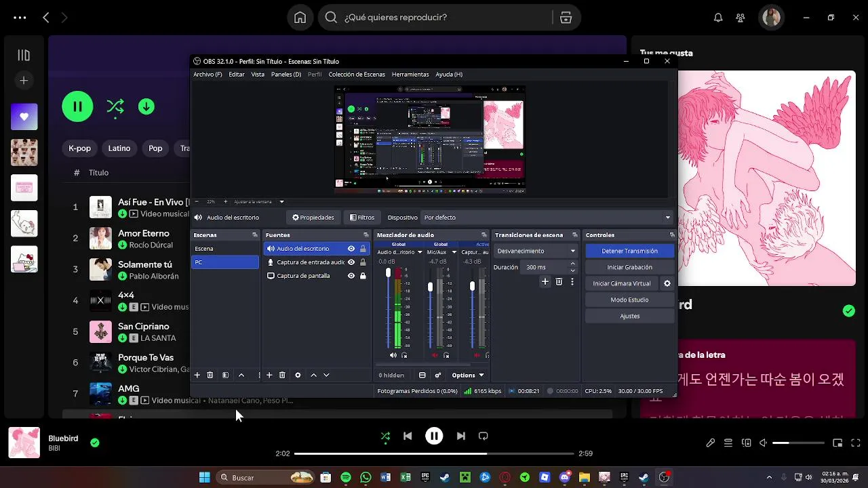The height and width of the screenshot is (488, 868).
Task: Delete selected scene with Escenas trash icon
Action: (x=210, y=375)
